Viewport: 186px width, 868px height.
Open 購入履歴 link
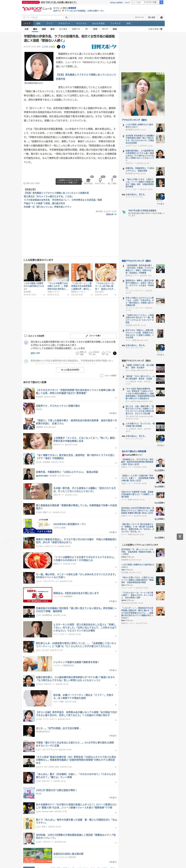(x=152, y=18)
